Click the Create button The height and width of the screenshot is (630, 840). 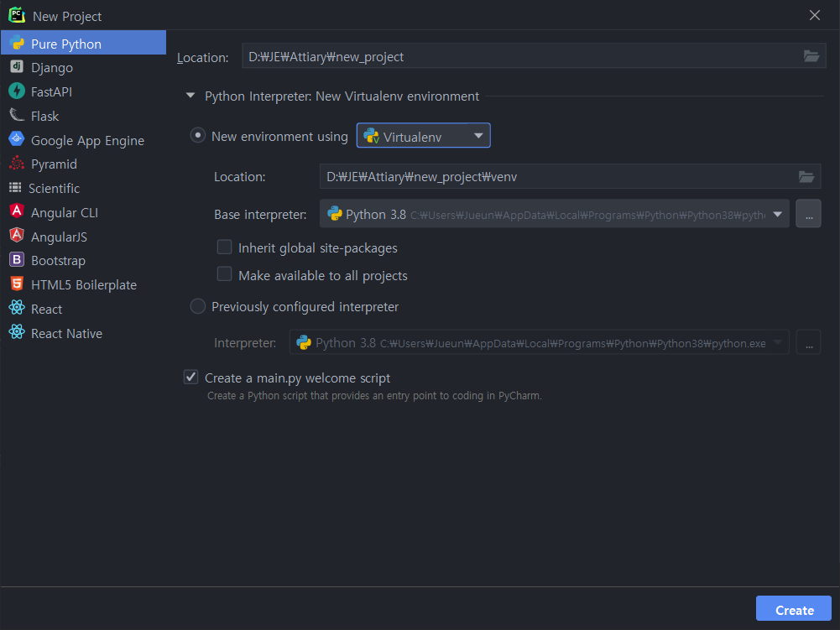pos(793,609)
